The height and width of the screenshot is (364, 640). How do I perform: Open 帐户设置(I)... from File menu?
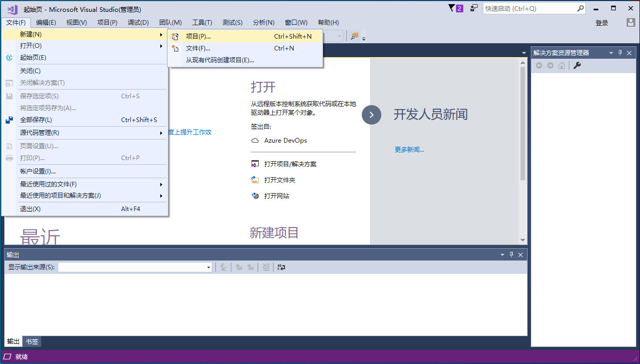(x=85, y=171)
